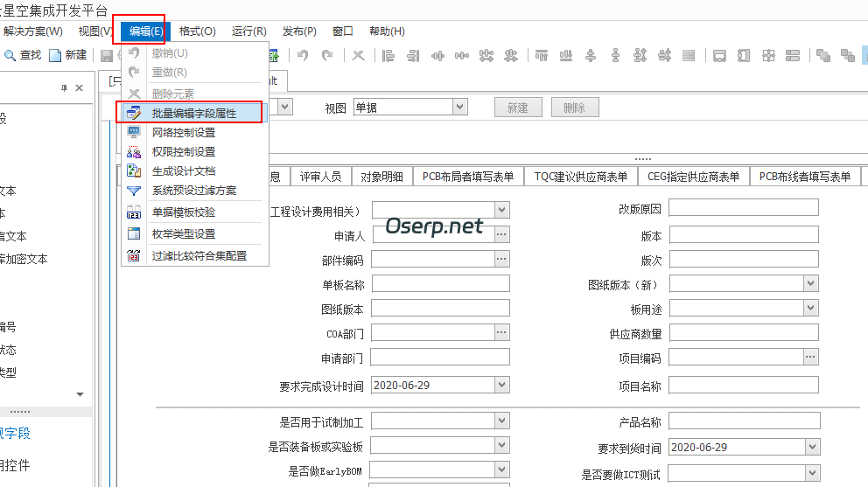The image size is (868, 487).
Task: Click the align bottom edges toolbar icon
Action: [566, 55]
